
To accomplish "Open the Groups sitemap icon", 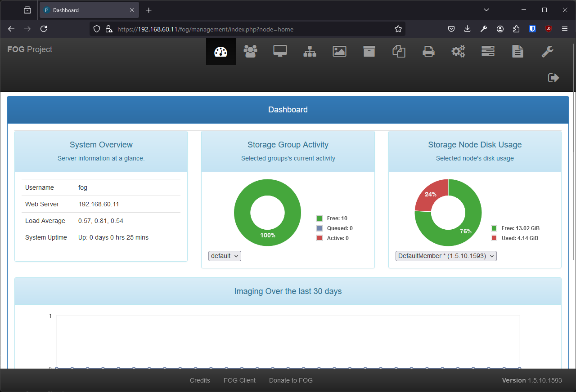I will point(310,51).
